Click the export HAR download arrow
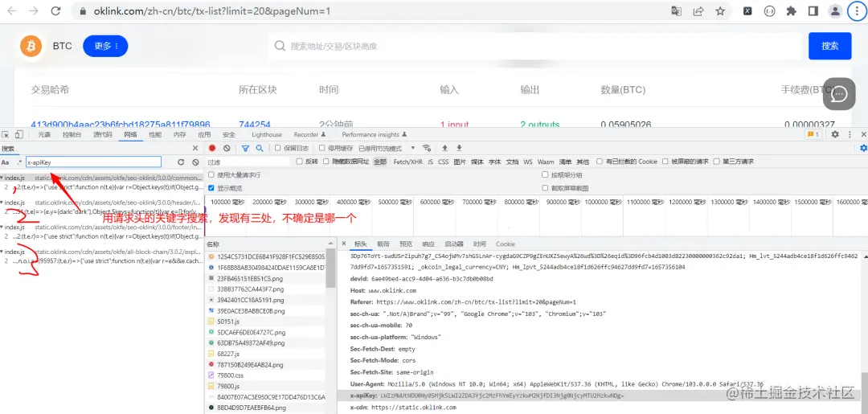The width and height of the screenshot is (868, 414). [x=459, y=149]
